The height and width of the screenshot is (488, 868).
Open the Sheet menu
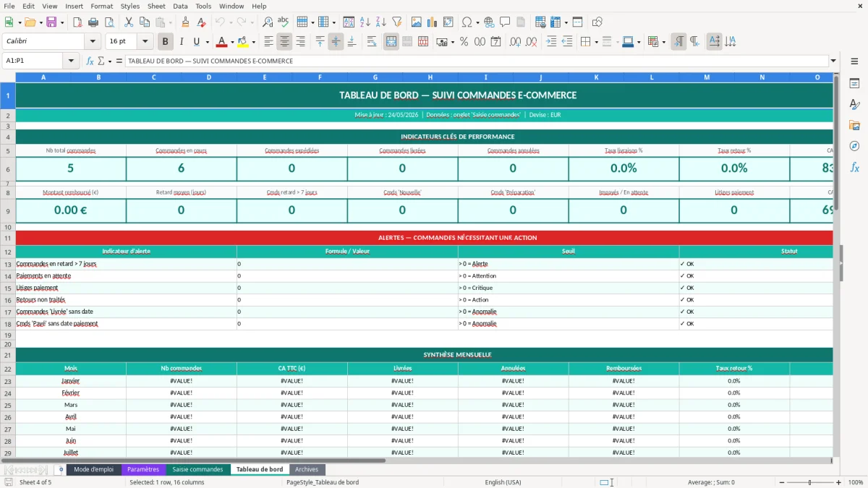[156, 6]
